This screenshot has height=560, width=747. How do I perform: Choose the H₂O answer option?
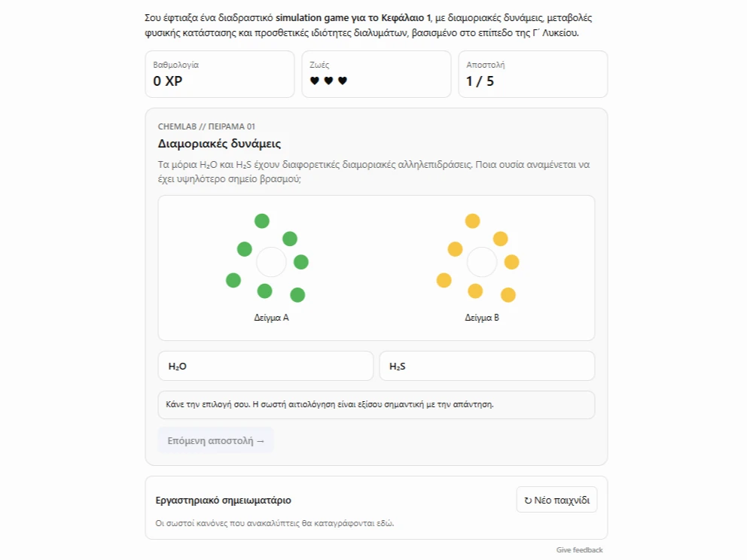pos(265,366)
